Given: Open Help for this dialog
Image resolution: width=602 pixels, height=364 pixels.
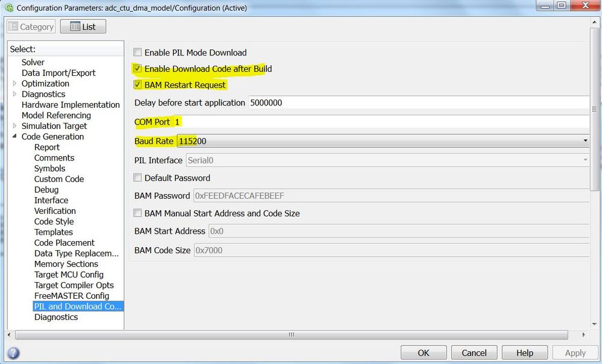Looking at the screenshot, I should pyautogui.click(x=525, y=353).
